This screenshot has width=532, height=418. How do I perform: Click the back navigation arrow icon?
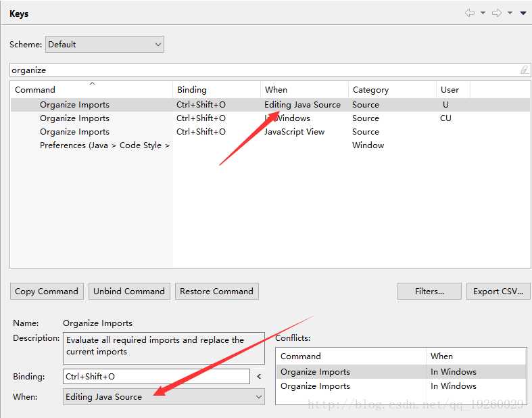click(x=469, y=14)
